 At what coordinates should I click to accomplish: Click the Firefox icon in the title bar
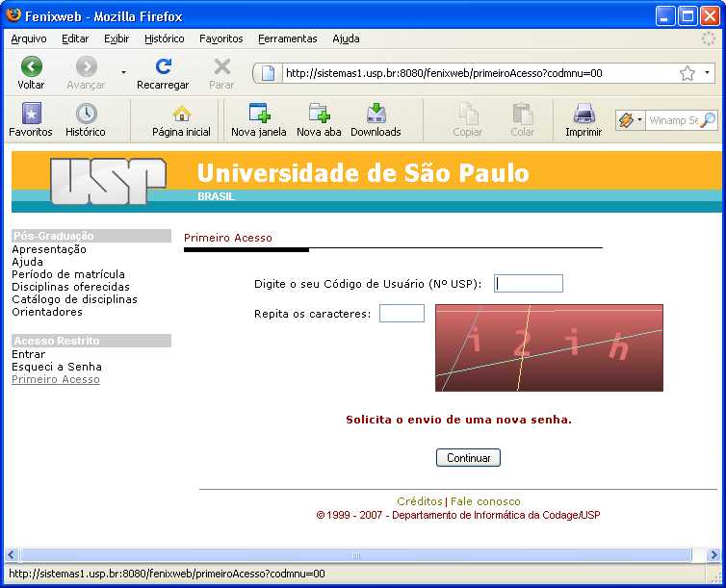(13, 15)
